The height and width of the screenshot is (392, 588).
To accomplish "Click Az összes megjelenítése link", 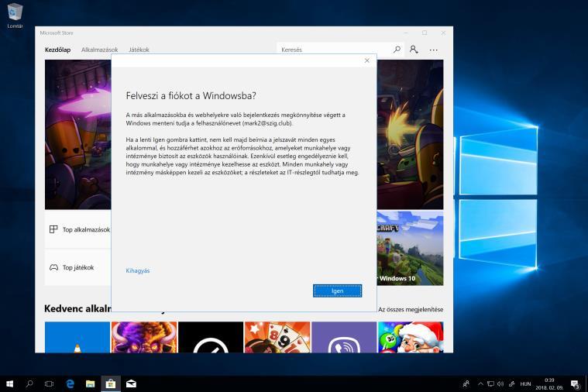I will (x=411, y=309).
